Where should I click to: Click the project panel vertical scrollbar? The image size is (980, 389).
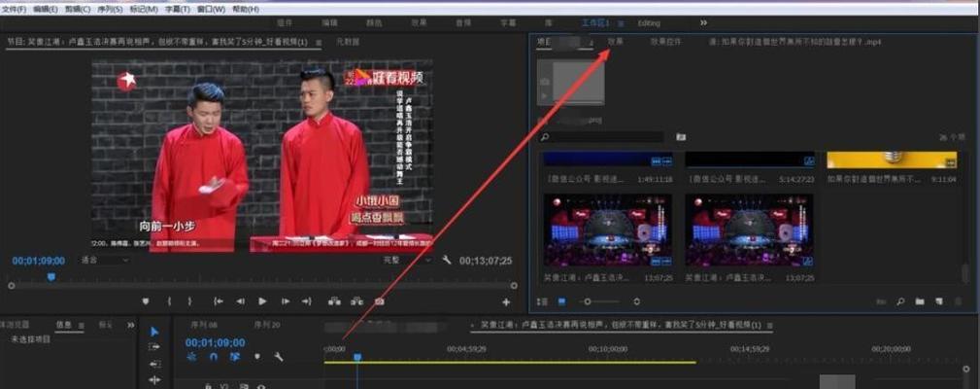coord(965,272)
